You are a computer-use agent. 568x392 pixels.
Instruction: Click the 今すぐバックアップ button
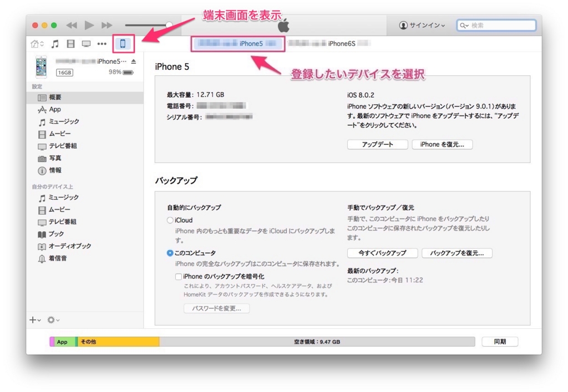tap(383, 253)
